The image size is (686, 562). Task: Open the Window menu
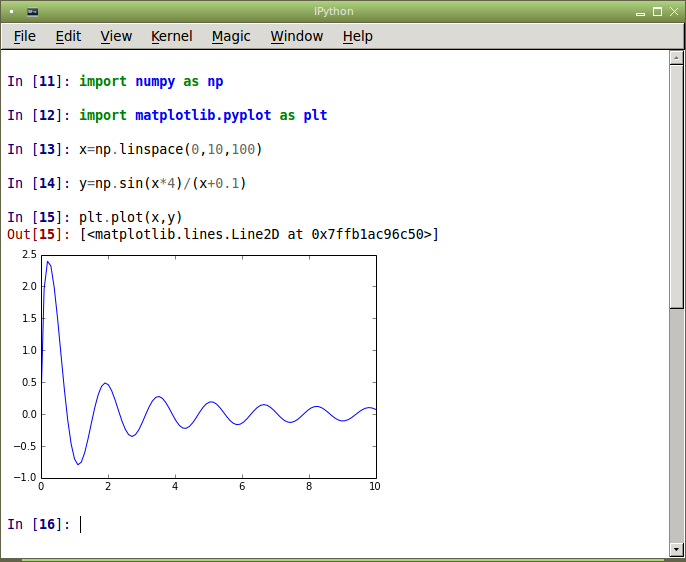[297, 36]
